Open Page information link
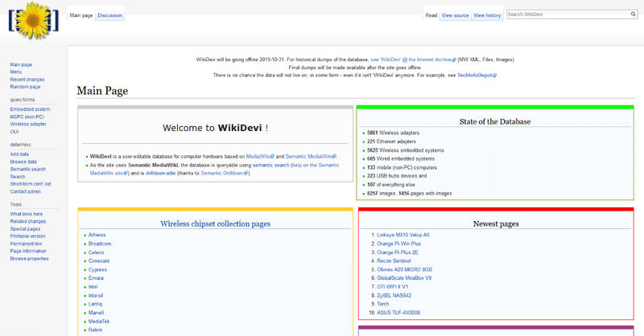The width and height of the screenshot is (644, 336). 28,251
